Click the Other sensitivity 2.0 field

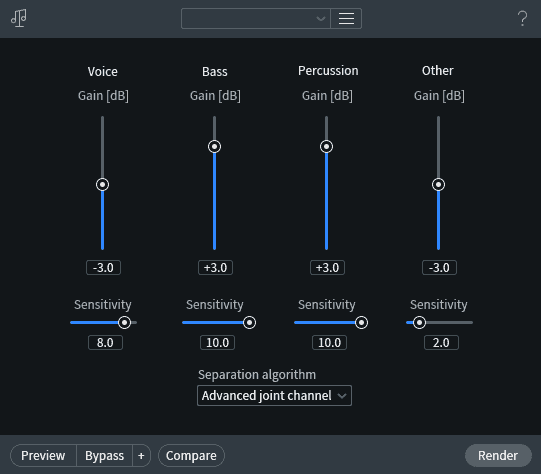441,343
